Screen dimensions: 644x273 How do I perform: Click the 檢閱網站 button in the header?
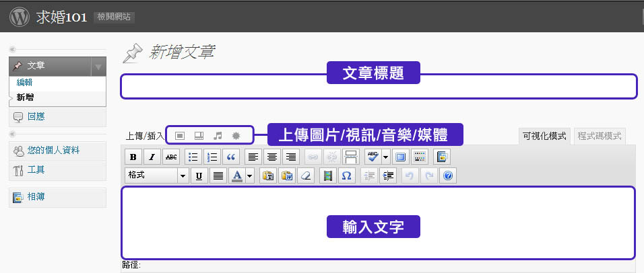pos(114,17)
